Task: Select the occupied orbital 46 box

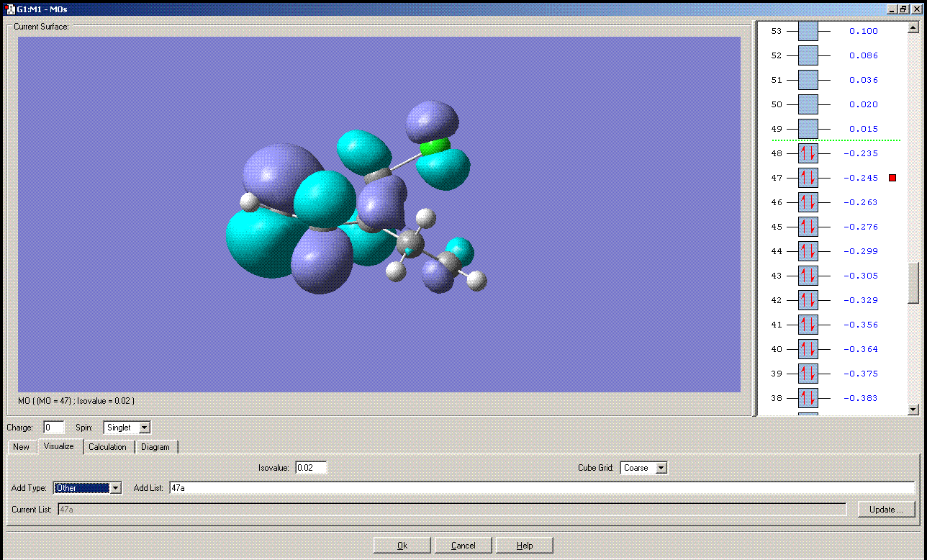Action: pos(809,202)
